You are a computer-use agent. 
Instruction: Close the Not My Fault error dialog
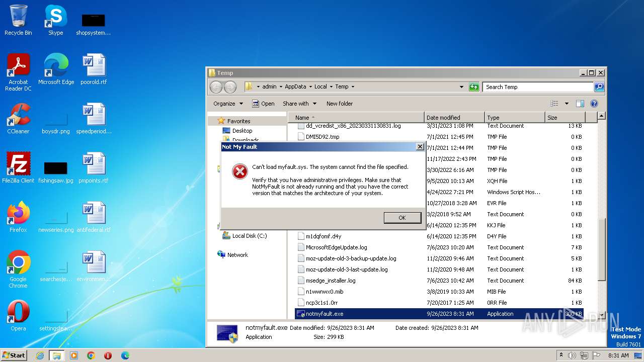point(420,147)
